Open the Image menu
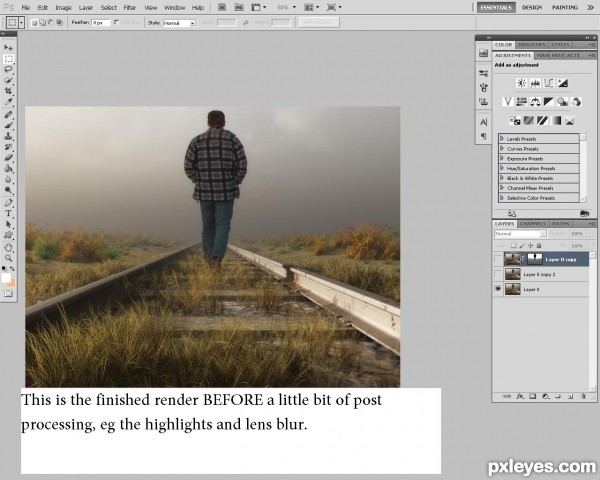The image size is (600, 480). pyautogui.click(x=64, y=8)
